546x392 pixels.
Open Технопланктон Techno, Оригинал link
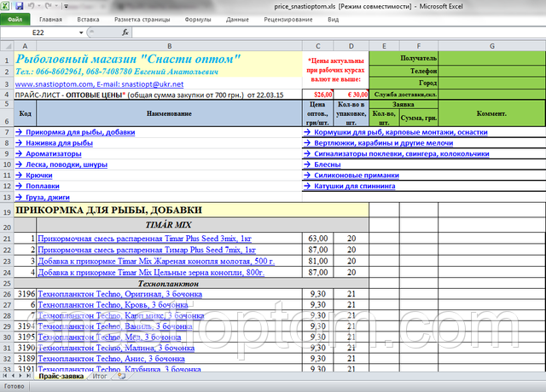pyautogui.click(x=119, y=294)
